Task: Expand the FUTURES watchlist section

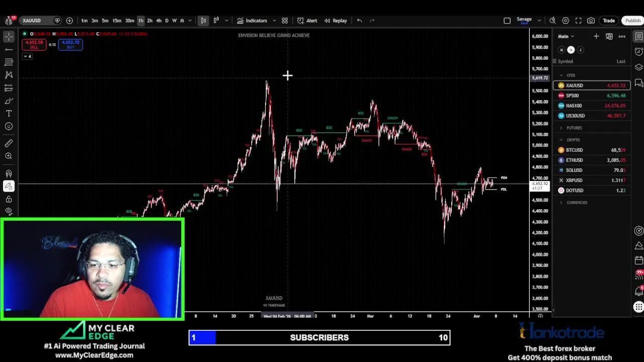Action: (x=561, y=128)
